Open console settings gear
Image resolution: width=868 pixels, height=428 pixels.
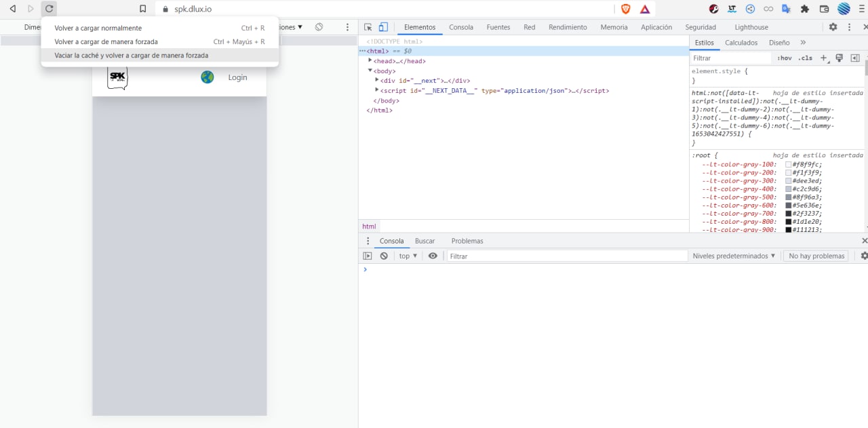tap(864, 256)
